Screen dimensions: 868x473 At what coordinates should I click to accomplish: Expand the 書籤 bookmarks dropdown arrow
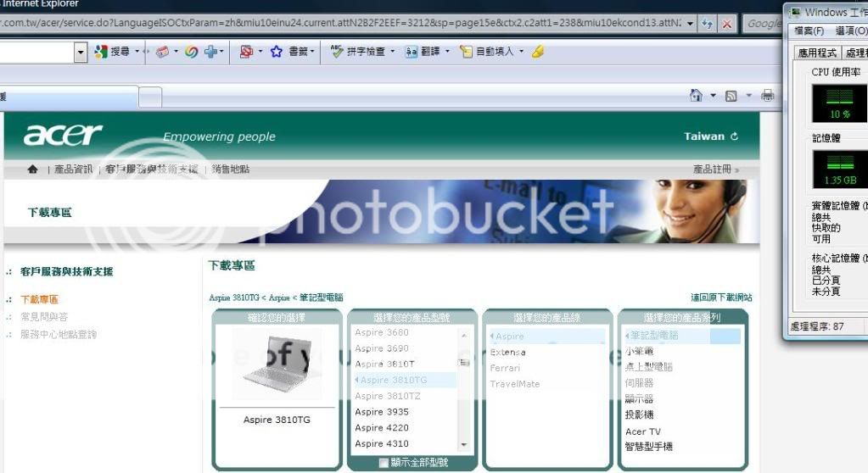312,52
